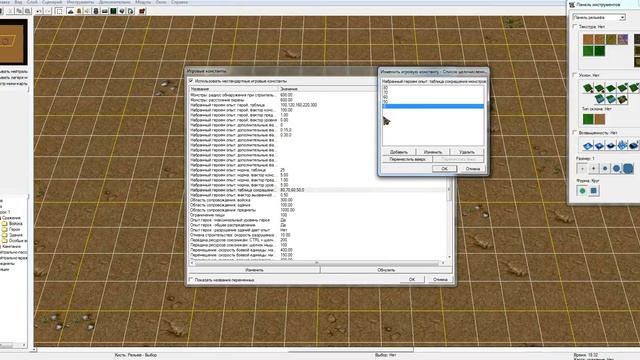Viewport: 640px width, 360px height.
Task: Click 'Переместить вверх' button
Action: (x=407, y=159)
